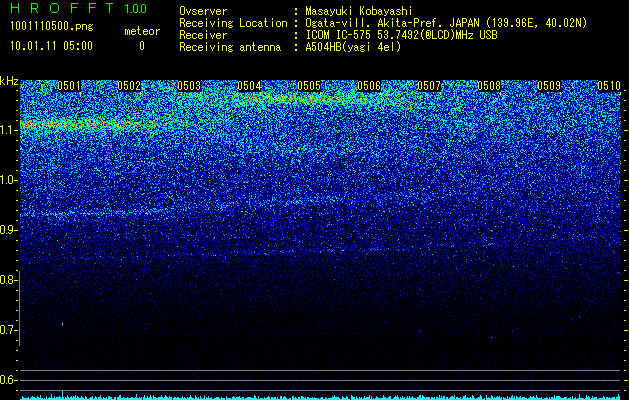This screenshot has height=400, width=629.
Task: Click the 0.6 kHz axis label
Action: coord(9,380)
